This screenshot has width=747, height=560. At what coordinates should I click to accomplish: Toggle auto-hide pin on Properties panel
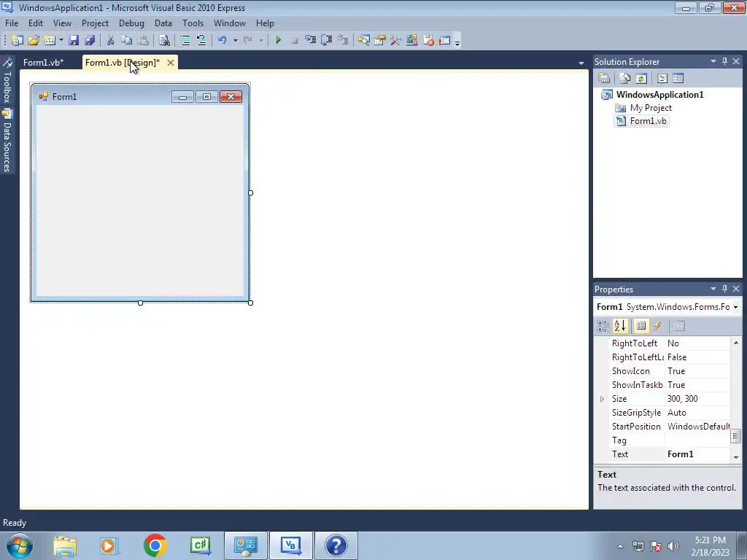click(x=724, y=289)
